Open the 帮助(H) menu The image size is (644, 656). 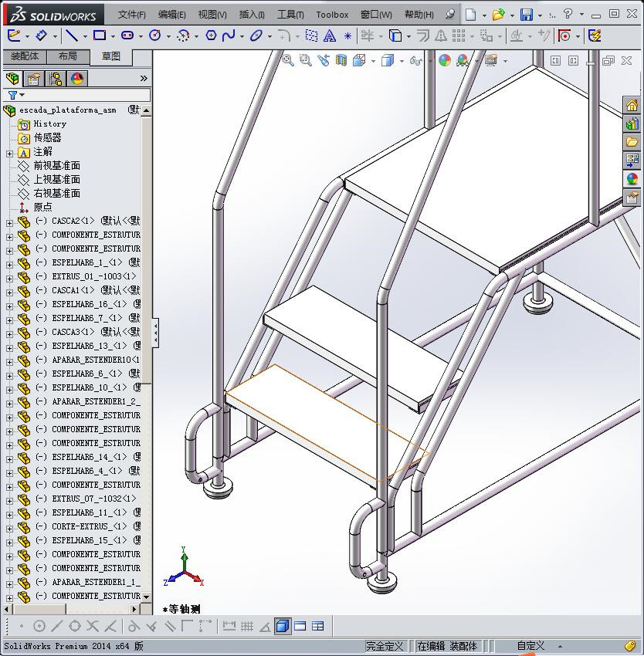coord(419,15)
